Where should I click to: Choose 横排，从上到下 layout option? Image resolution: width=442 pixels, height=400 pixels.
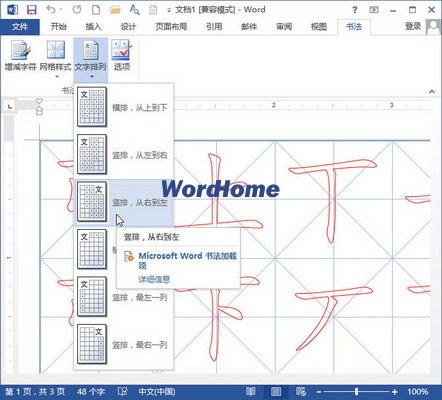[124, 107]
